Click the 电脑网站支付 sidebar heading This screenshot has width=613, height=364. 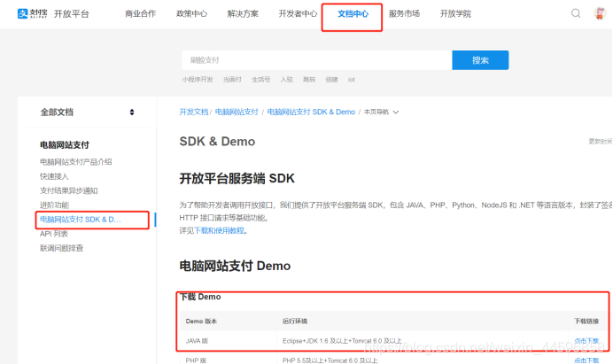tap(65, 145)
